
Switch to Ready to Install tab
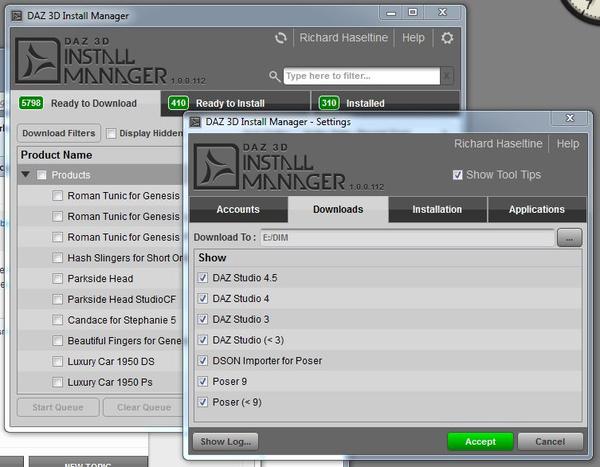(x=235, y=103)
